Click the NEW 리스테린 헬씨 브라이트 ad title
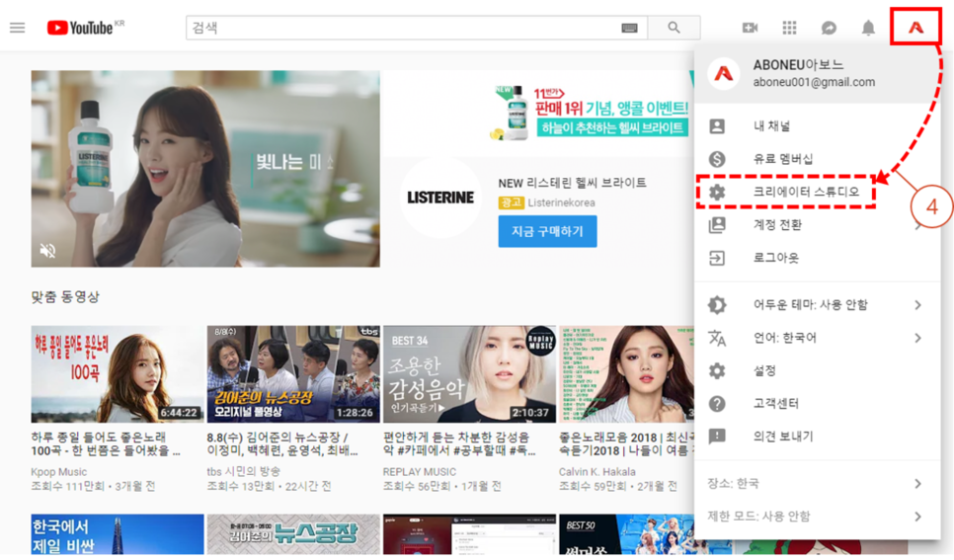 click(x=572, y=183)
